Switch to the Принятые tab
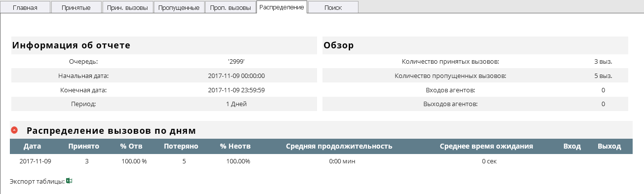The image size is (644, 194). tap(76, 7)
